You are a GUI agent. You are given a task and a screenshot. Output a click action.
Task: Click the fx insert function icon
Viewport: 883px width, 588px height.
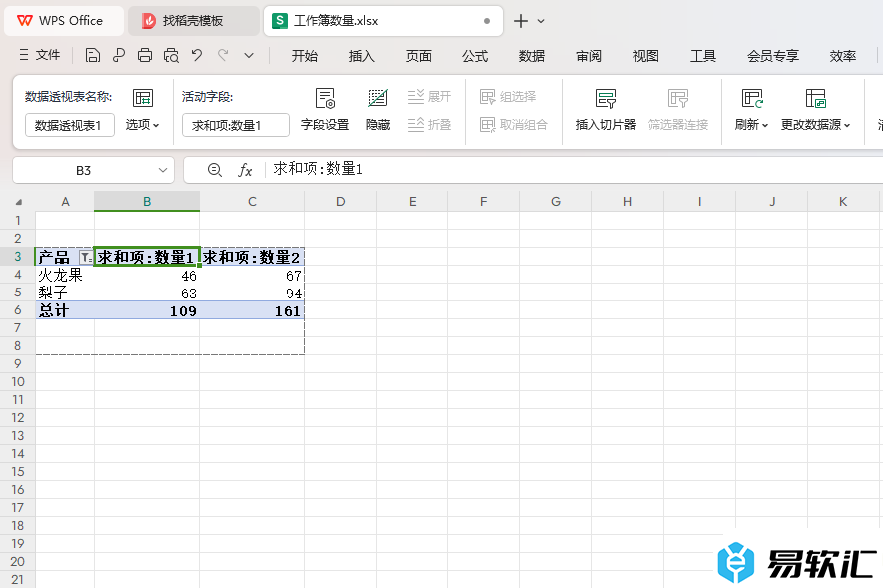(x=245, y=170)
